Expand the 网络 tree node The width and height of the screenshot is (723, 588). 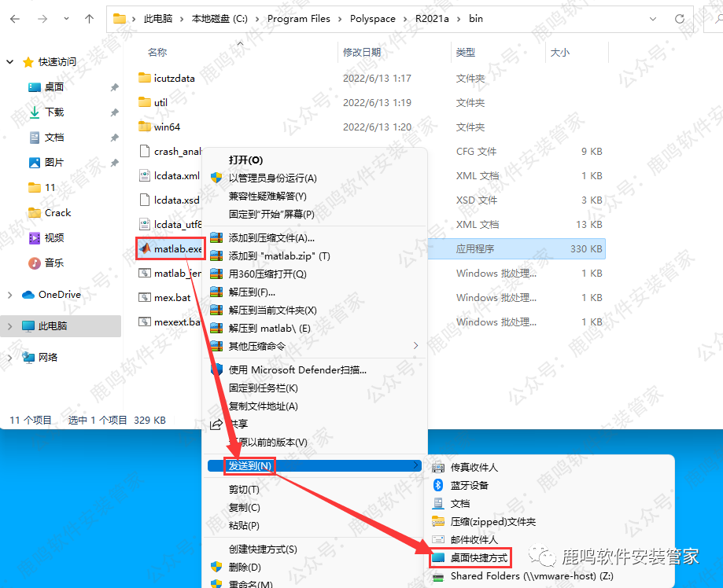pyautogui.click(x=10, y=357)
